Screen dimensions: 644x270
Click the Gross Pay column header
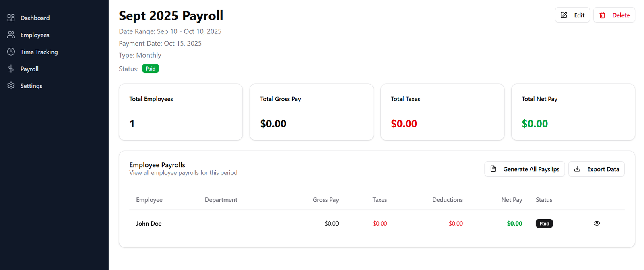325,200
